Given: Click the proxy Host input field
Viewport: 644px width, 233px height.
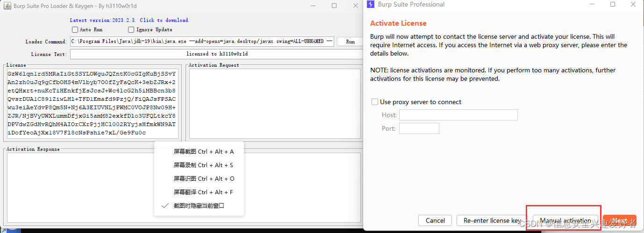Looking at the screenshot, I should 458,115.
